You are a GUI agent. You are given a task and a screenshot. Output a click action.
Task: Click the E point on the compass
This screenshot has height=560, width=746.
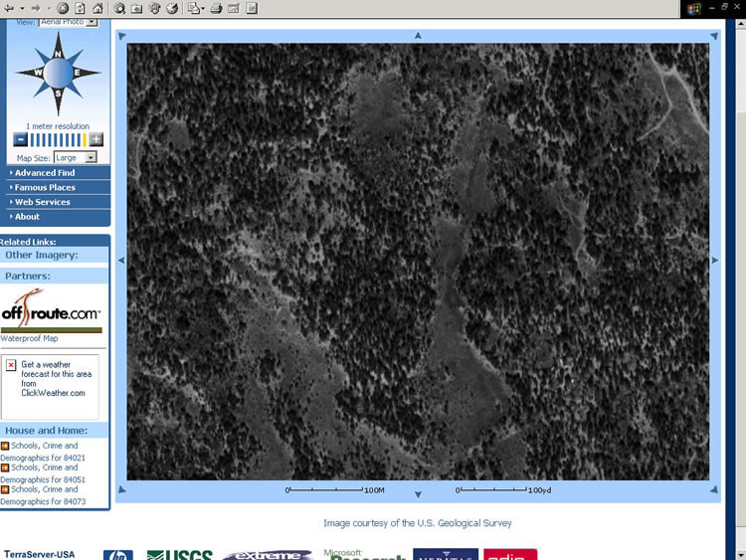coord(77,73)
